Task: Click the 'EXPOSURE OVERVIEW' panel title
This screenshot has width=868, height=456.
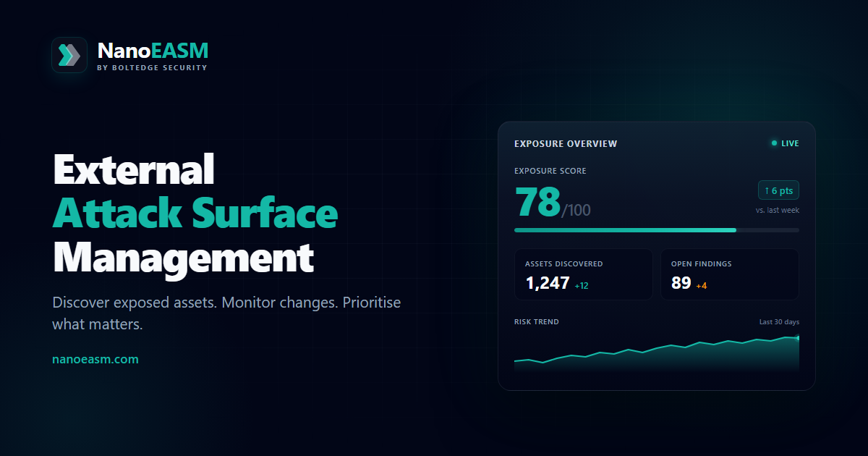Action: tap(566, 143)
